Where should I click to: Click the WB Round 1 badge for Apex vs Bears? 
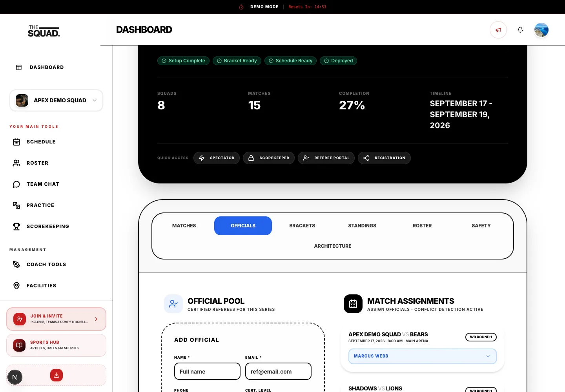click(481, 337)
